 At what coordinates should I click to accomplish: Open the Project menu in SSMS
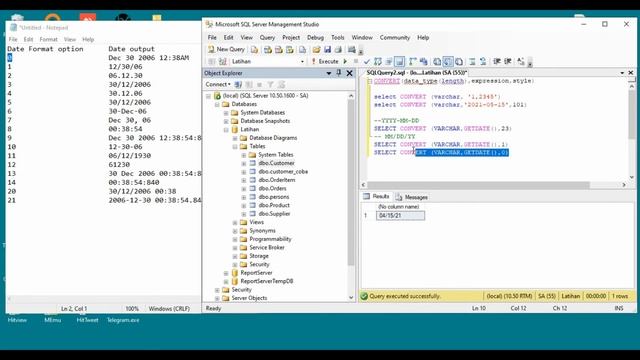tap(291, 38)
